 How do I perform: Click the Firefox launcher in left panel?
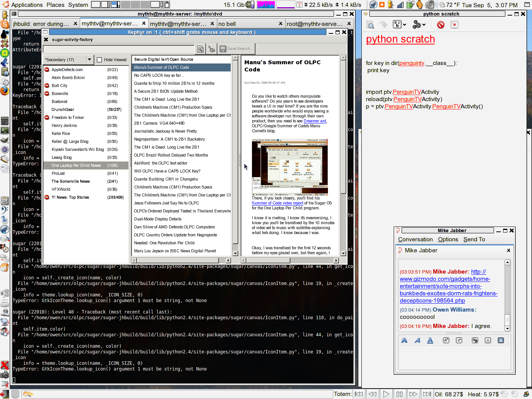click(x=5, y=91)
